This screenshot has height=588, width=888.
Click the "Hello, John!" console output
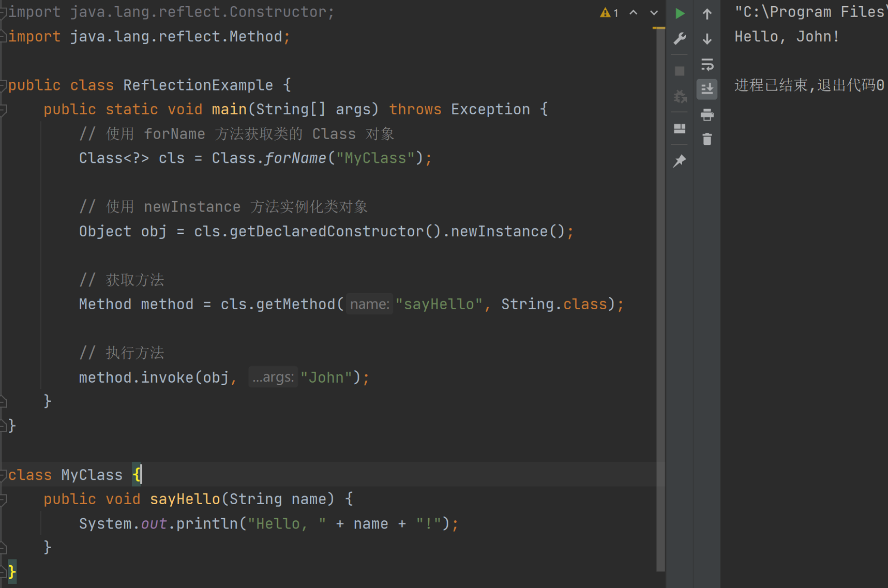click(787, 37)
